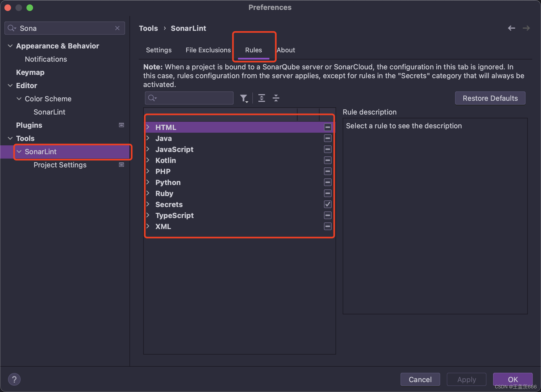
Task: Expand the Secrets rules group
Action: 148,204
